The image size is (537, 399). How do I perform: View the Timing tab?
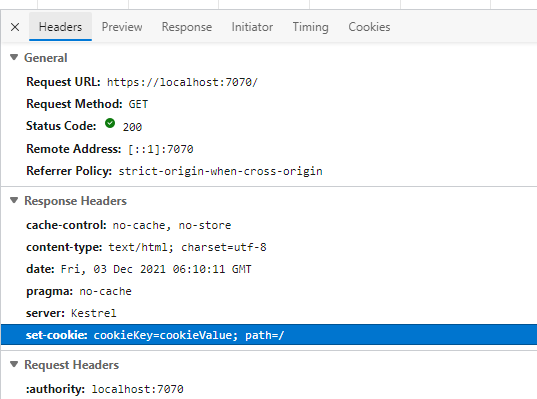[310, 27]
